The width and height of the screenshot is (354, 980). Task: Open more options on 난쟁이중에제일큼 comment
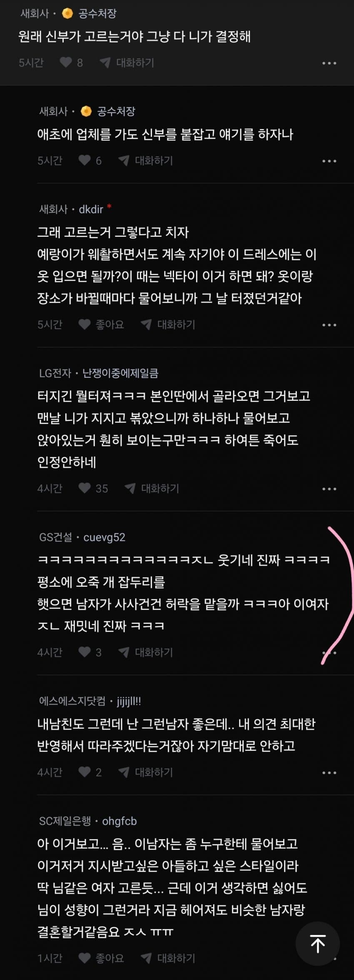pos(329,488)
